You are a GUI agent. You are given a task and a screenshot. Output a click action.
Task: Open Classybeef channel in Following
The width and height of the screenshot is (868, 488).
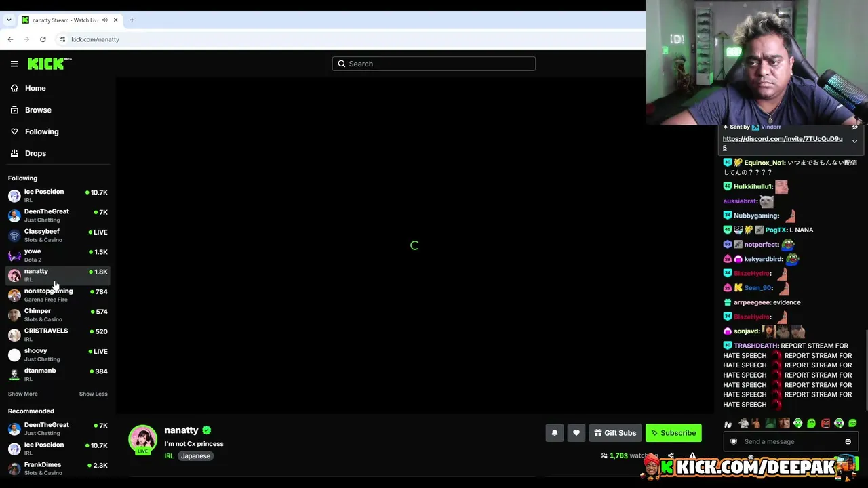[x=58, y=235]
